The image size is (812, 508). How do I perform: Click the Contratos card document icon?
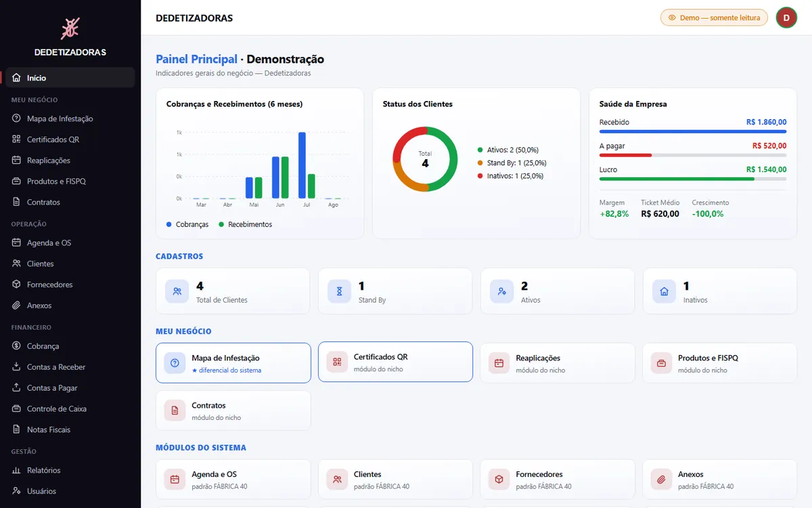[175, 410]
